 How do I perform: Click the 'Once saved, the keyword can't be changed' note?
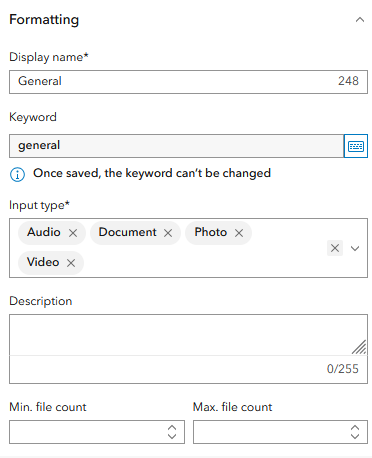tap(152, 174)
